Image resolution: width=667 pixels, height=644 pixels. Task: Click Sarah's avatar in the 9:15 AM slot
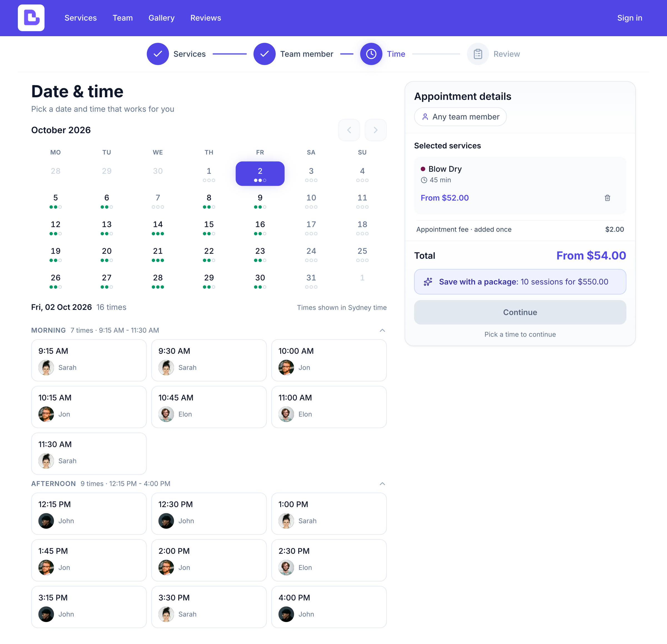46,367
